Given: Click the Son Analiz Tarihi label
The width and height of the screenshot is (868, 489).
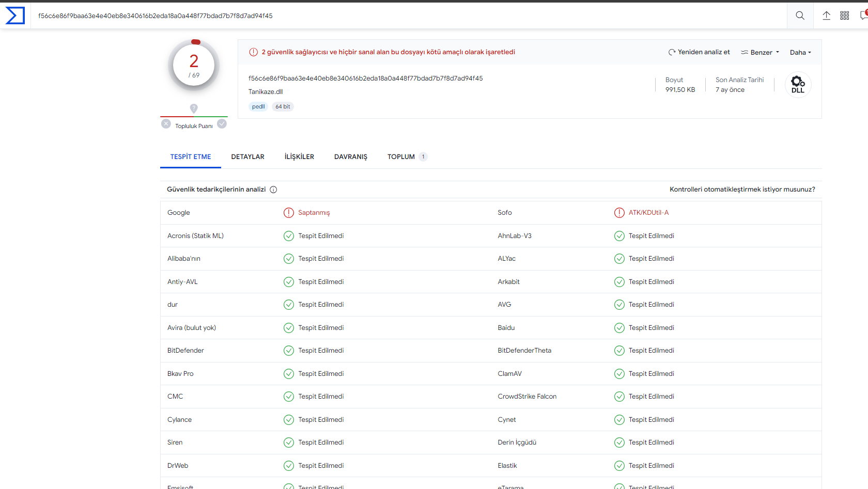Looking at the screenshot, I should point(740,80).
